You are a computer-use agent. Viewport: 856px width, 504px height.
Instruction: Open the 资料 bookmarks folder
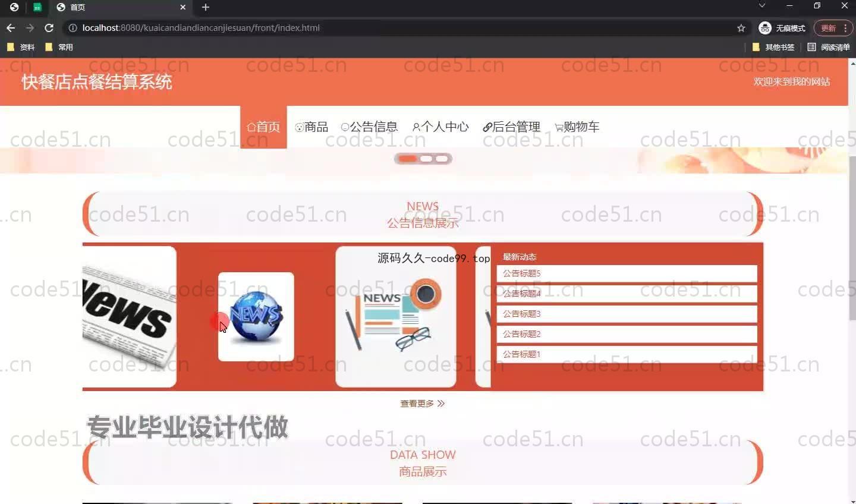pyautogui.click(x=21, y=47)
